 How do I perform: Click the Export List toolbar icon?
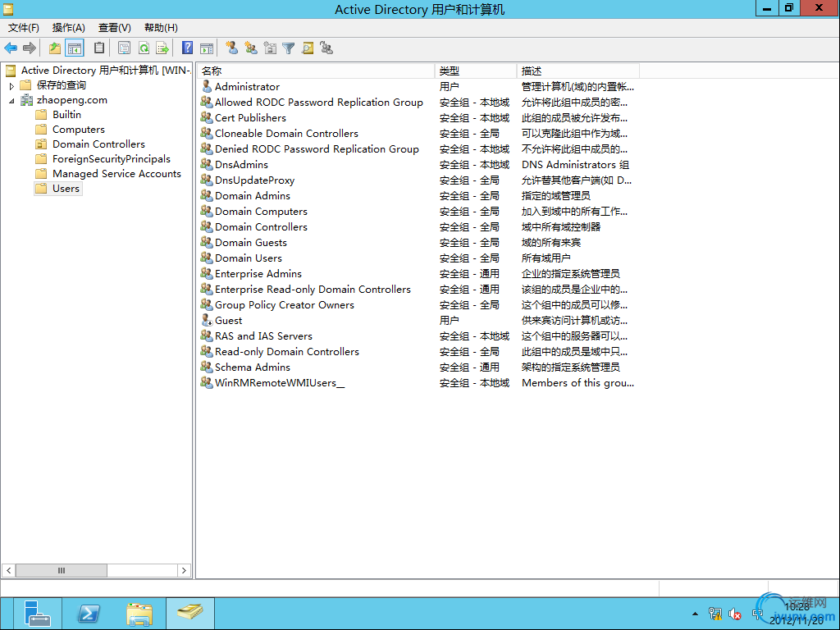click(x=162, y=48)
